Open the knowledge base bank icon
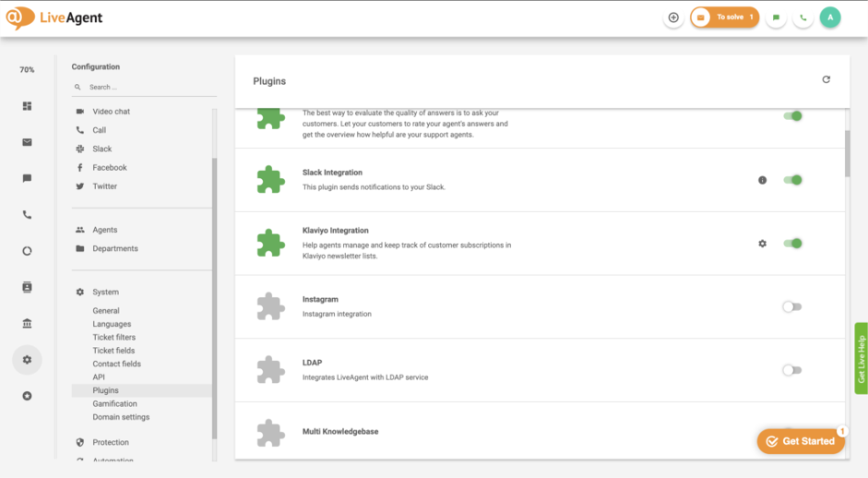868x478 pixels. [x=27, y=324]
